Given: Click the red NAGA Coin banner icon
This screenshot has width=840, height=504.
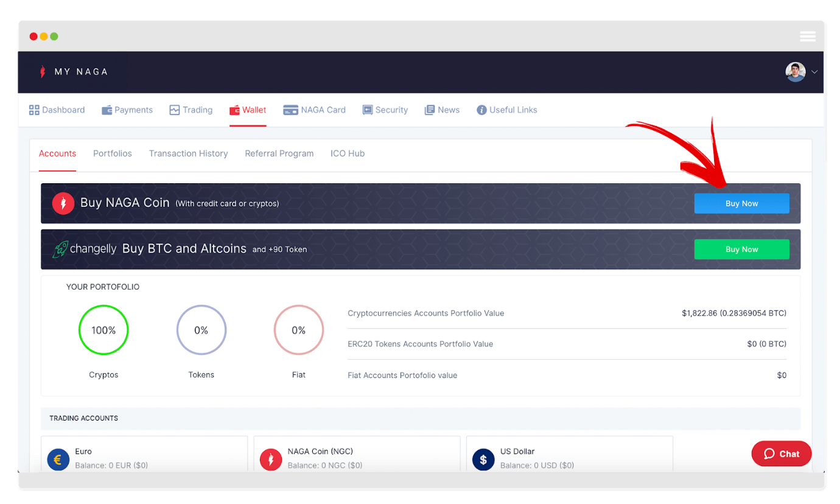Looking at the screenshot, I should pyautogui.click(x=63, y=203).
